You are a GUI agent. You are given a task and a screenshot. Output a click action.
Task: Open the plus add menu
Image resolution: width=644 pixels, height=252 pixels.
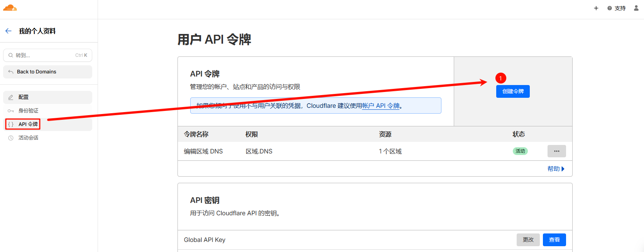pyautogui.click(x=596, y=8)
